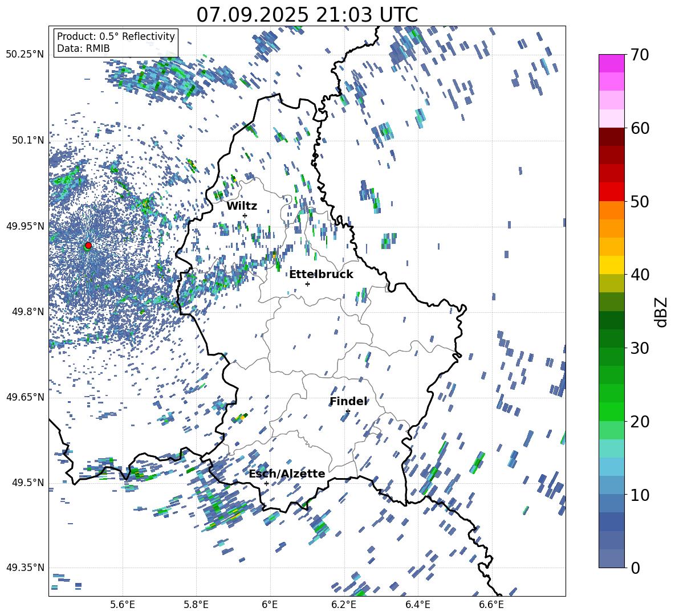
Task: Click the 'Data: RMIB' text
Action: click(83, 48)
